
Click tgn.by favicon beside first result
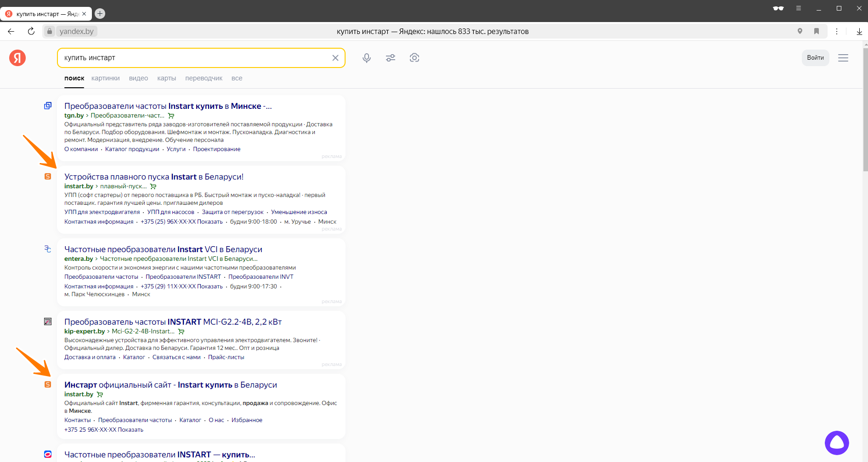(x=48, y=106)
